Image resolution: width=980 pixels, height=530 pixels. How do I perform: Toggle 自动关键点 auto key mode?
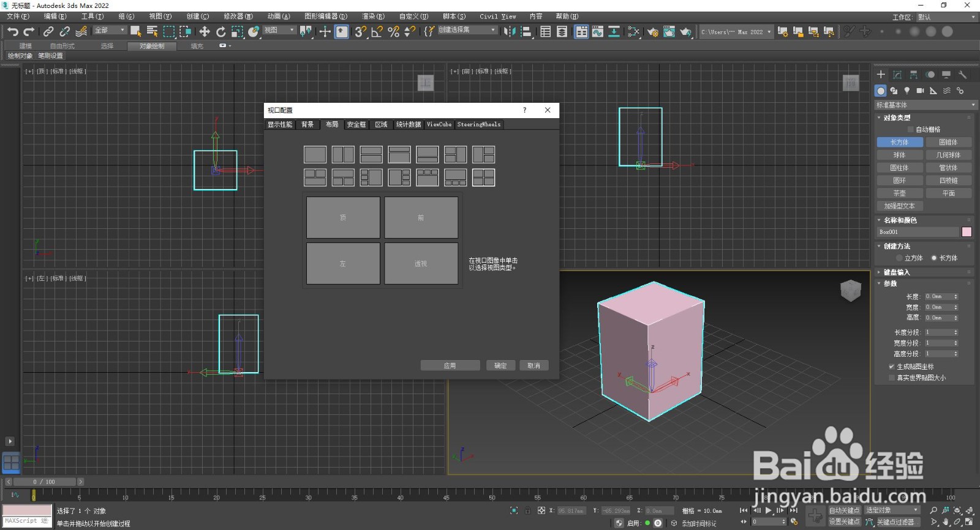tap(845, 510)
